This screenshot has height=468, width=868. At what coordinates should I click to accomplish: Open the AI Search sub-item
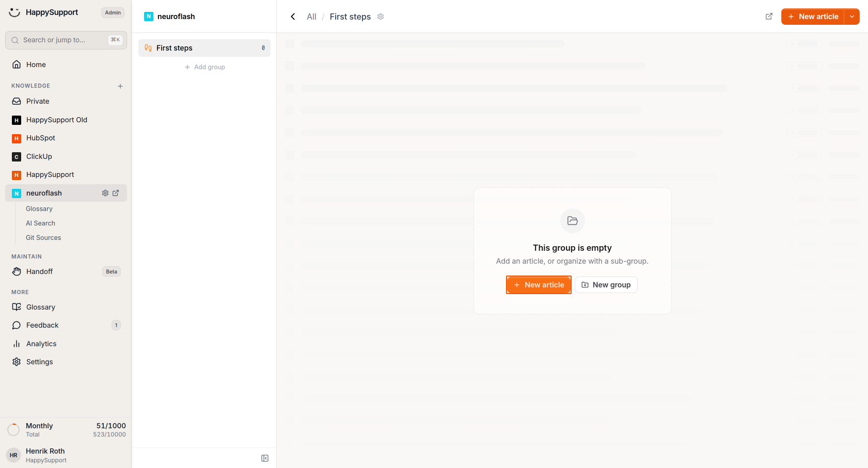(41, 223)
